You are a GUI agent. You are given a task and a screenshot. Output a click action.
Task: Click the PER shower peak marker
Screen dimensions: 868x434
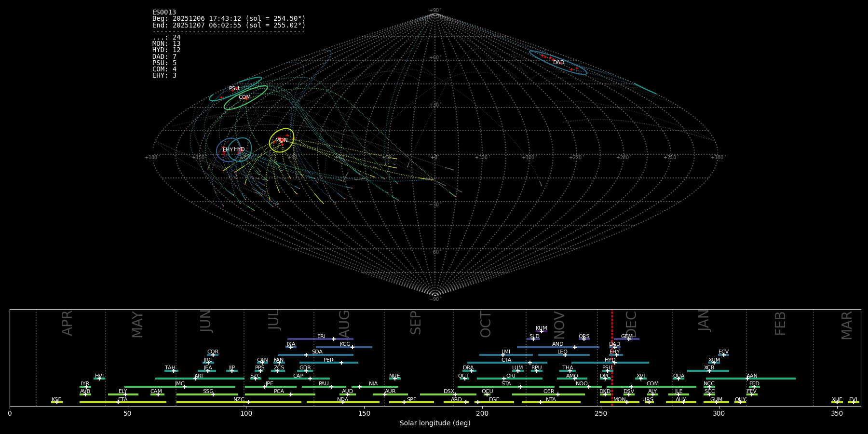341,363
